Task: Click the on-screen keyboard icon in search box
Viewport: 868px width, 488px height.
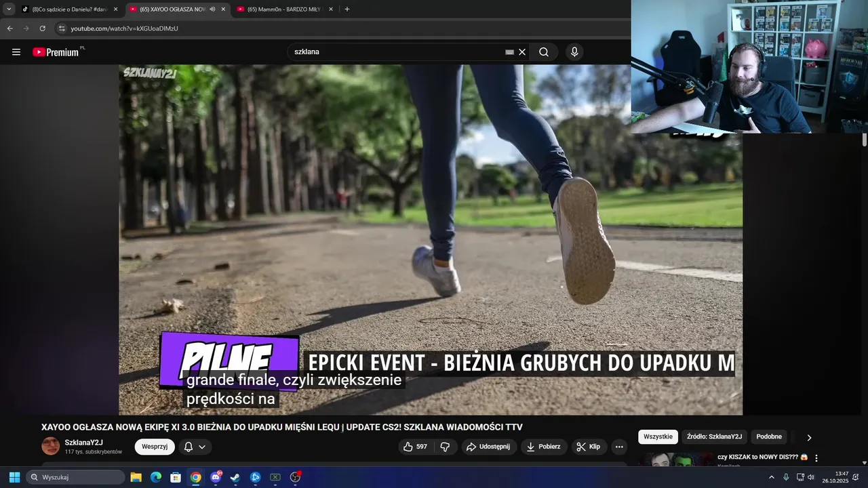Action: tap(509, 52)
